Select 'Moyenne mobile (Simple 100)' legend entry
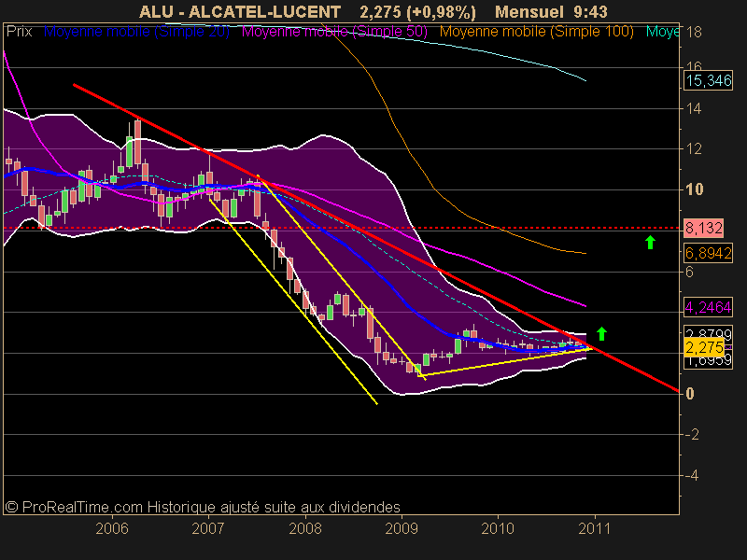The image size is (747, 560). click(x=536, y=32)
